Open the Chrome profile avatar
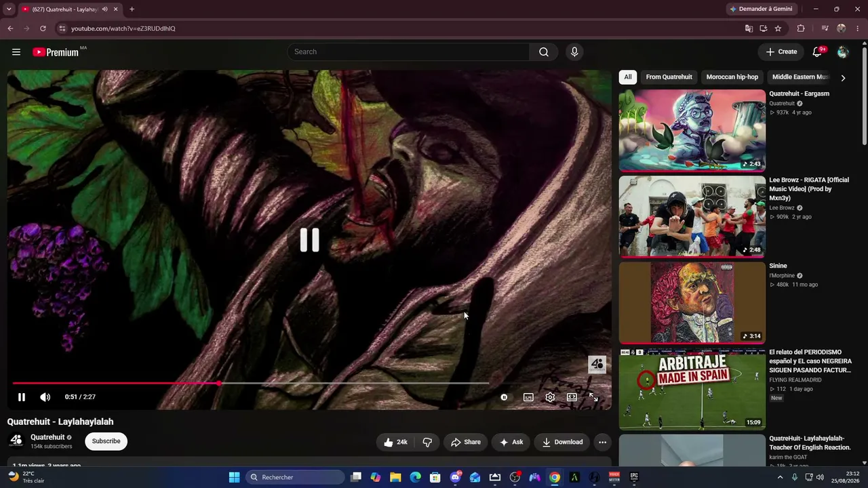Screen dimensions: 868x488 [842, 28]
